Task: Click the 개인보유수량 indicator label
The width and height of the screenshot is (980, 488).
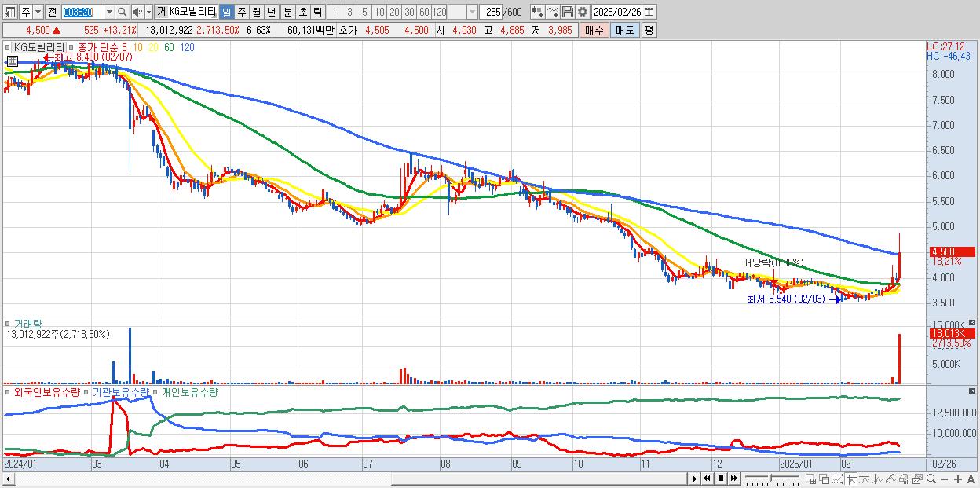Action: pos(189,391)
